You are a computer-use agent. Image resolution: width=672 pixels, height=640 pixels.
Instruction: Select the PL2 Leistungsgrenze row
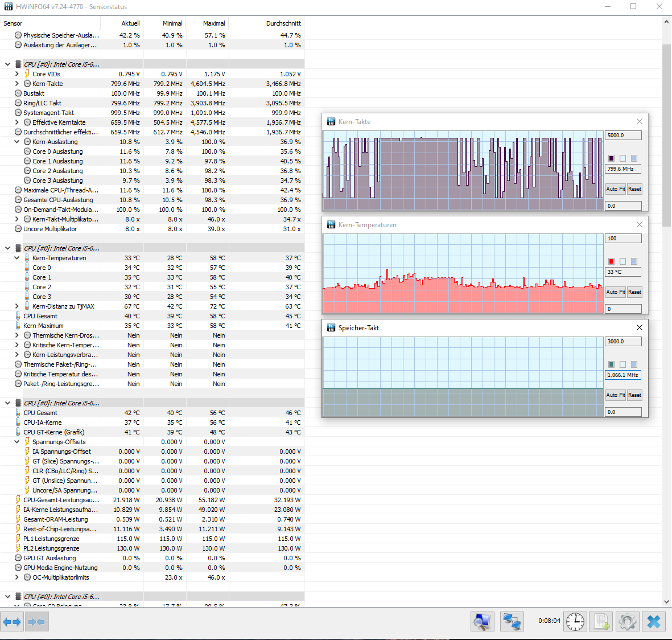152,548
